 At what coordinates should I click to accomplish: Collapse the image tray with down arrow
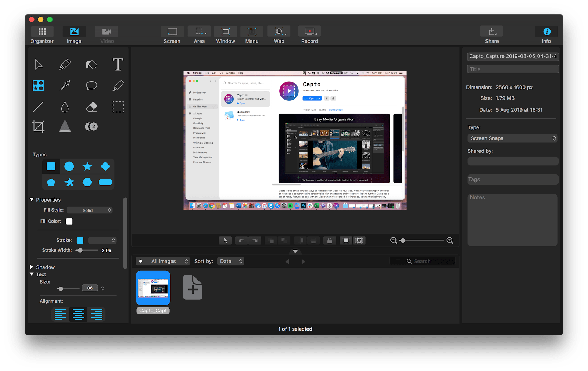click(x=295, y=252)
